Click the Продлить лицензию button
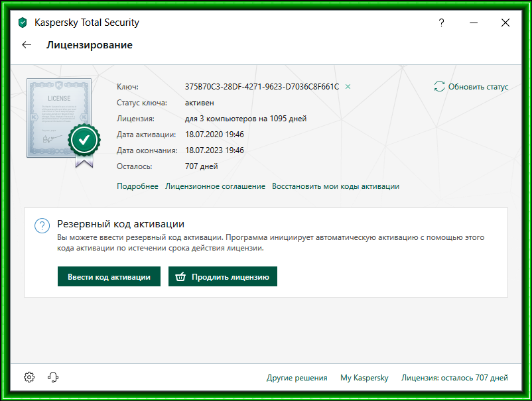The image size is (532, 401). (223, 276)
